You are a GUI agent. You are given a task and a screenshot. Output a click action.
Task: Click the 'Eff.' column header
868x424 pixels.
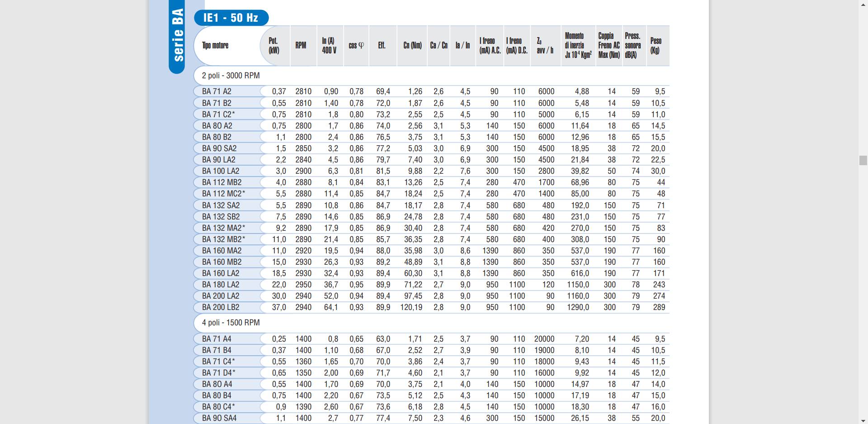point(382,45)
